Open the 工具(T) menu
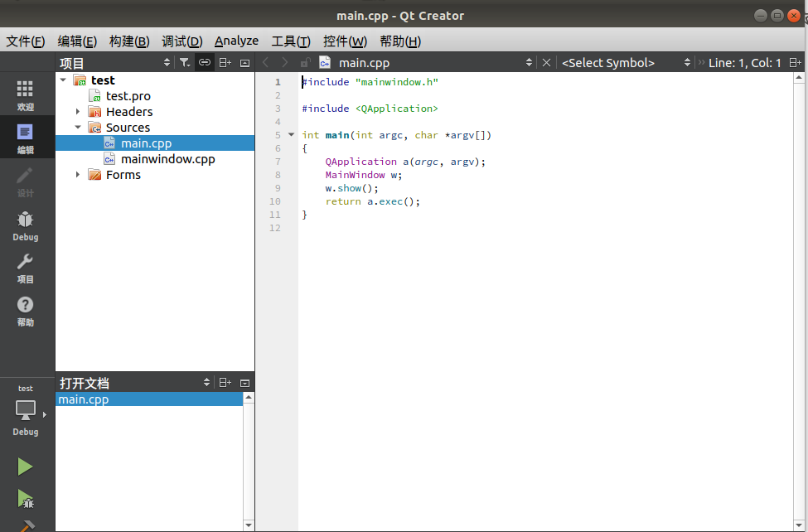 [x=291, y=41]
